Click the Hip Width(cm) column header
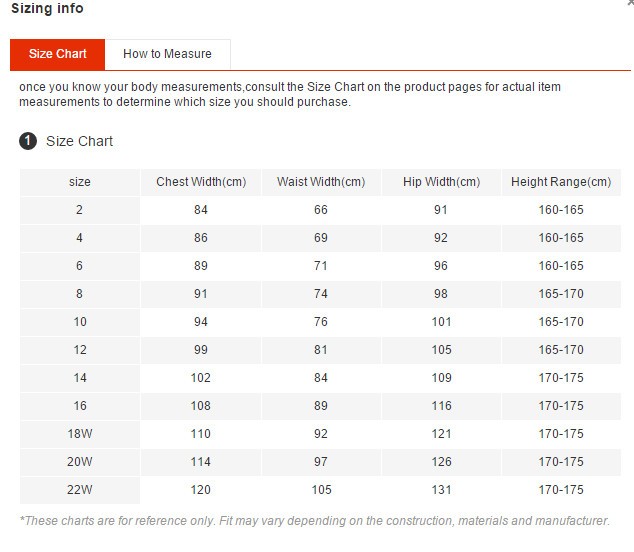 coord(441,182)
